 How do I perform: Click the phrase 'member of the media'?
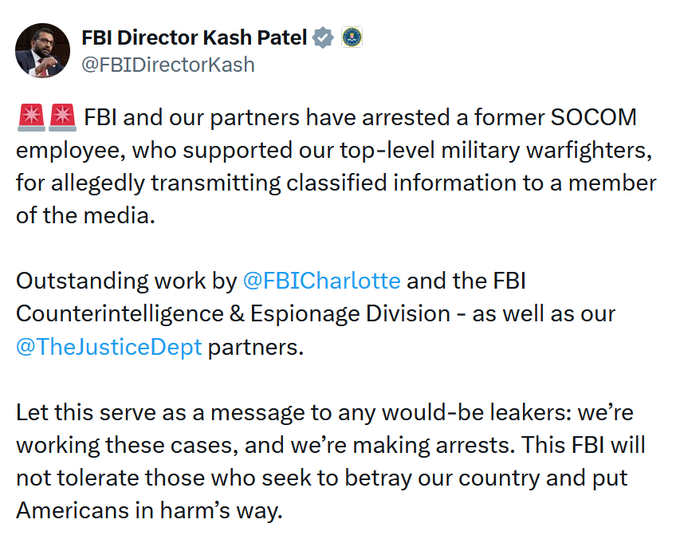point(85,217)
